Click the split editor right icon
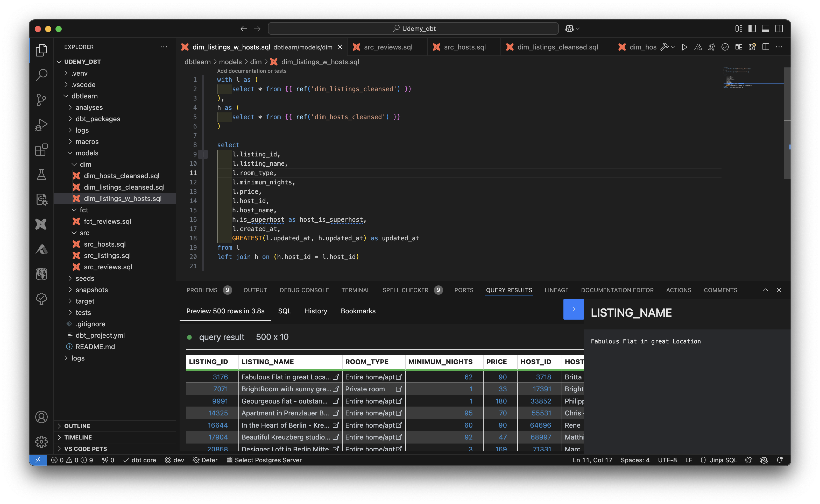The image size is (820, 504). coord(766,47)
